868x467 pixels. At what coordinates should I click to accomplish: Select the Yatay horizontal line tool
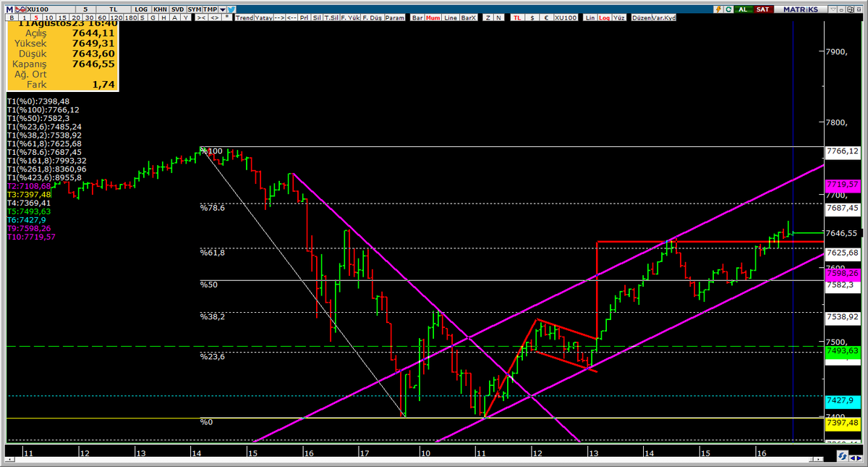coord(263,17)
